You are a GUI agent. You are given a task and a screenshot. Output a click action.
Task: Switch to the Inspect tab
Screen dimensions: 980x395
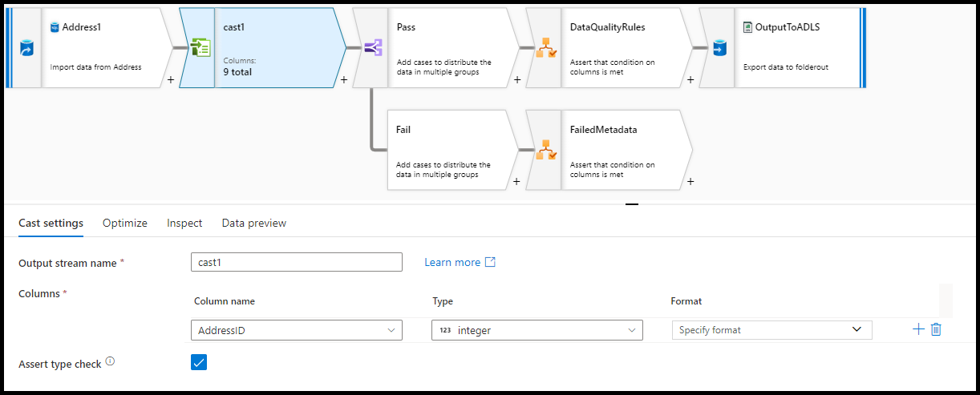click(184, 223)
